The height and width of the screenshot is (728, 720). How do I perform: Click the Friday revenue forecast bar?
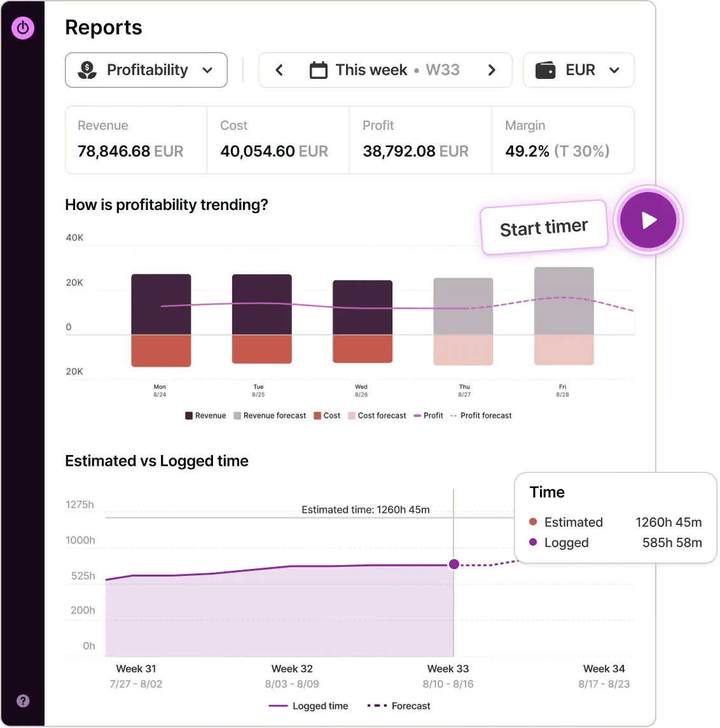[564, 301]
